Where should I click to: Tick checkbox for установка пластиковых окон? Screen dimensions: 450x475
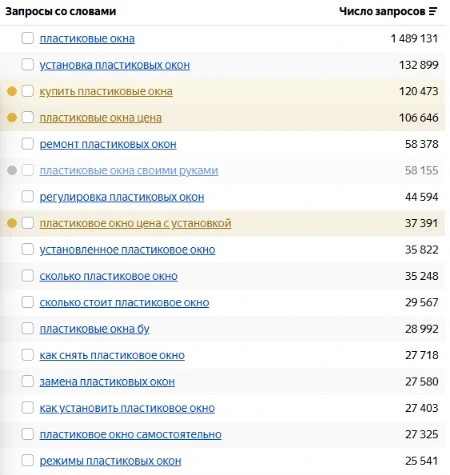click(x=28, y=64)
